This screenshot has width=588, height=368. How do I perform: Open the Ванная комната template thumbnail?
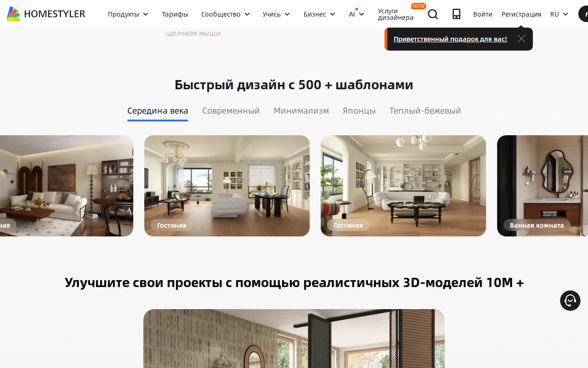543,186
